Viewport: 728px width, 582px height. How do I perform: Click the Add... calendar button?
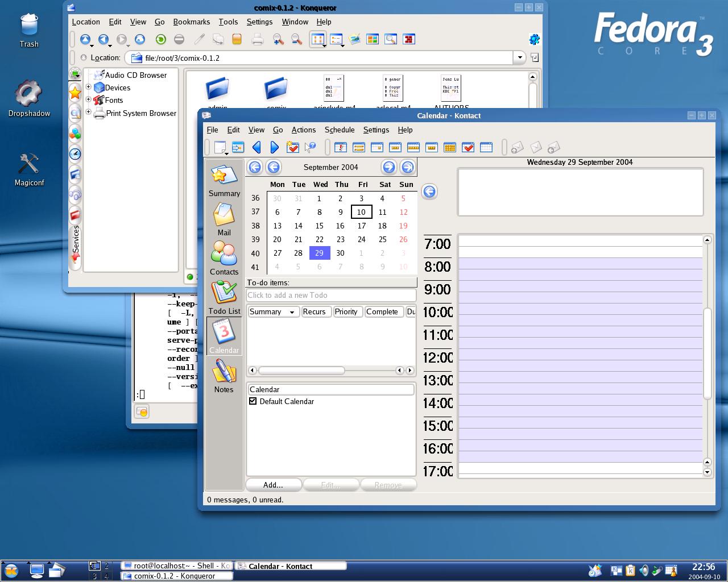(x=273, y=485)
